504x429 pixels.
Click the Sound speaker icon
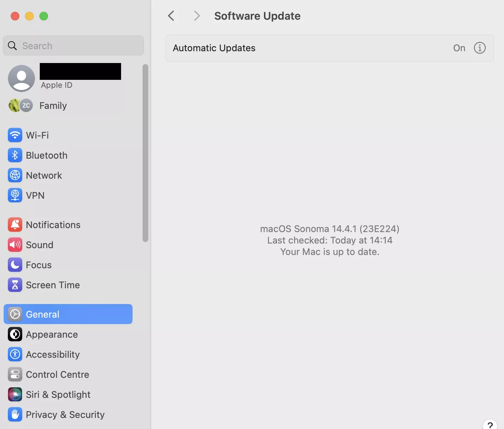click(15, 245)
